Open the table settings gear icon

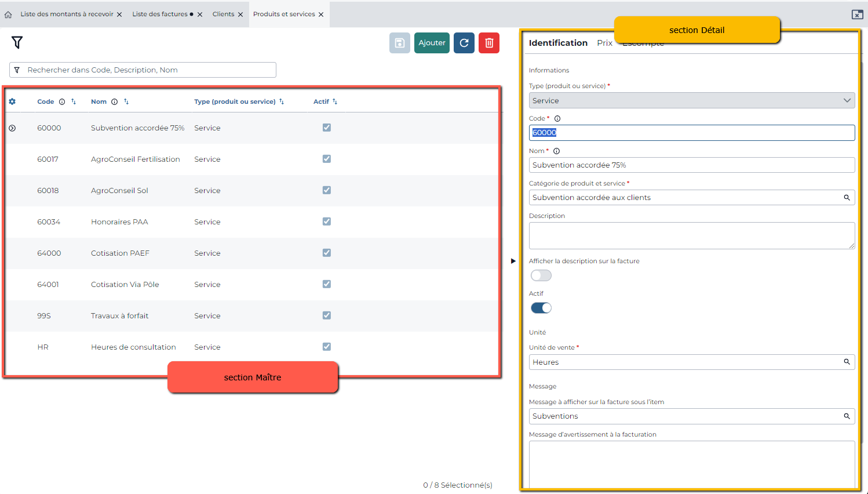click(12, 101)
